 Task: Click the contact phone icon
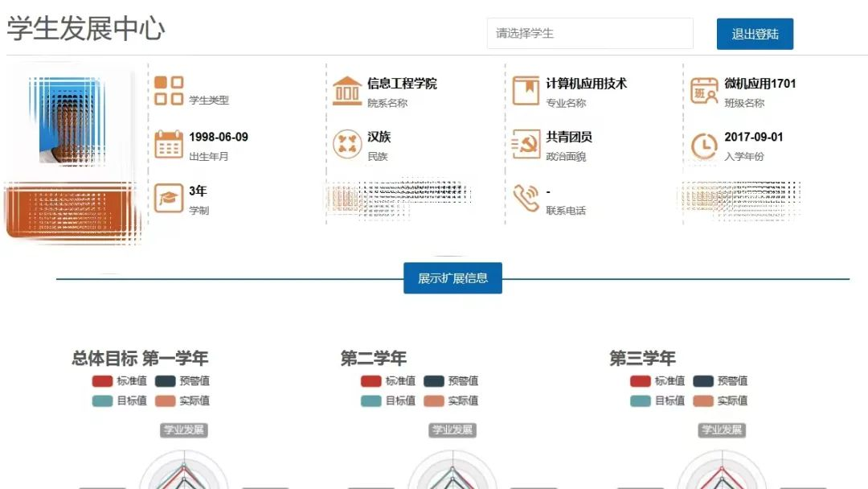tap(526, 198)
